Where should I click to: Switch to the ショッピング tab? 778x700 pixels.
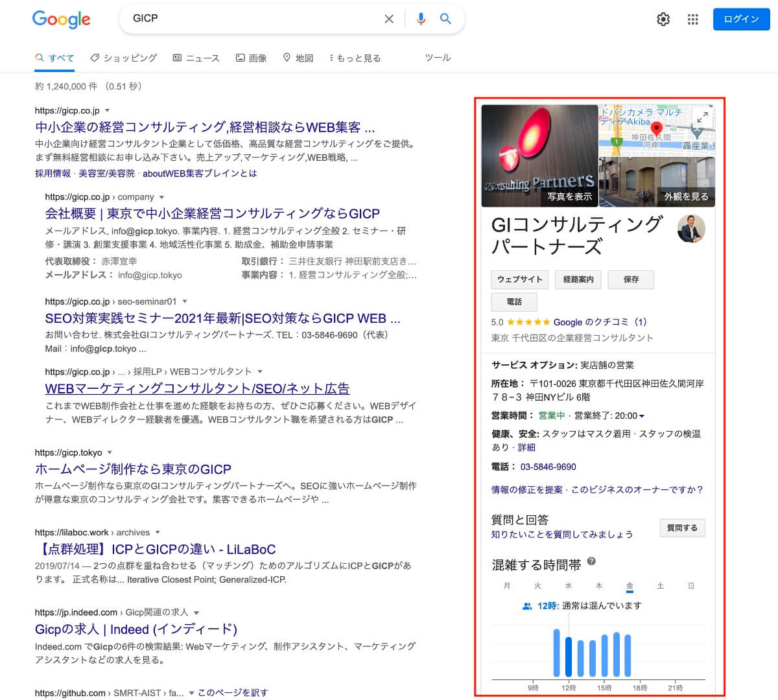124,58
